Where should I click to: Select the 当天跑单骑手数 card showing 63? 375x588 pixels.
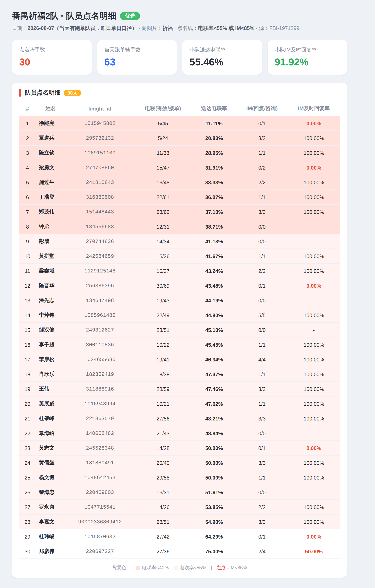(137, 57)
